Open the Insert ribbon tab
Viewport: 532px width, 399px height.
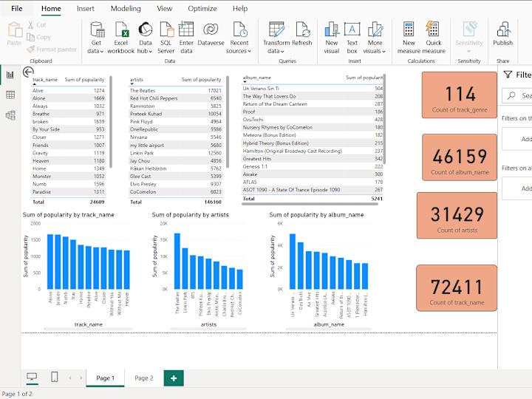(x=85, y=8)
